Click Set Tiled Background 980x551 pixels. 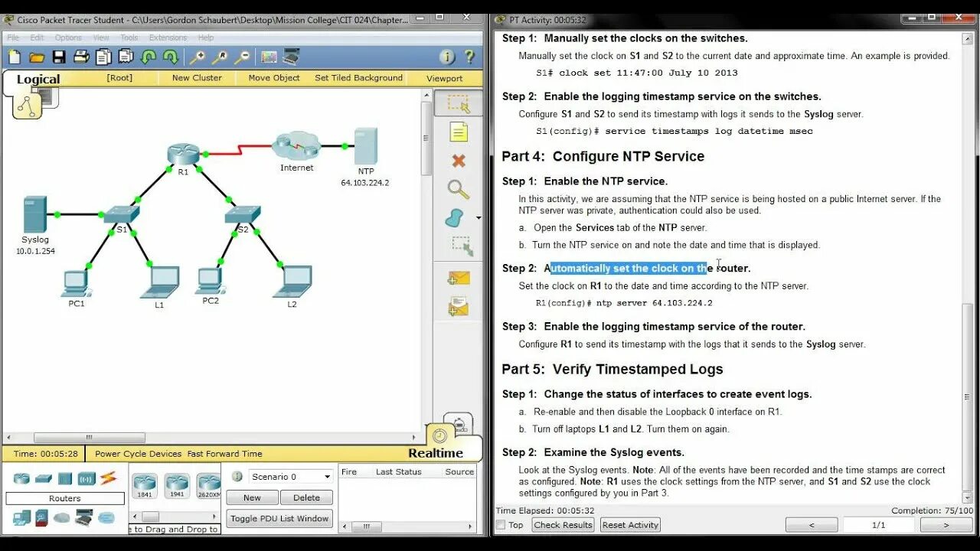point(358,78)
